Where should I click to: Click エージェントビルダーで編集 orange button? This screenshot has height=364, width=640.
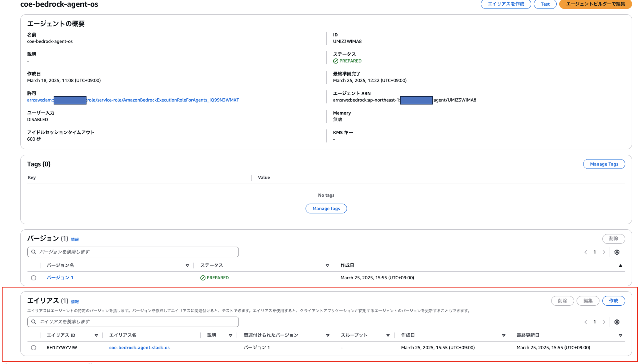[595, 4]
